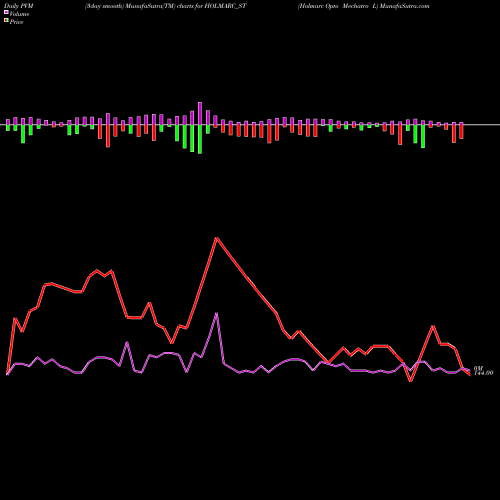Image resolution: width=500 pixels, height=500 pixels.
Task: Click the Volume legend label
Action: [x=19, y=14]
